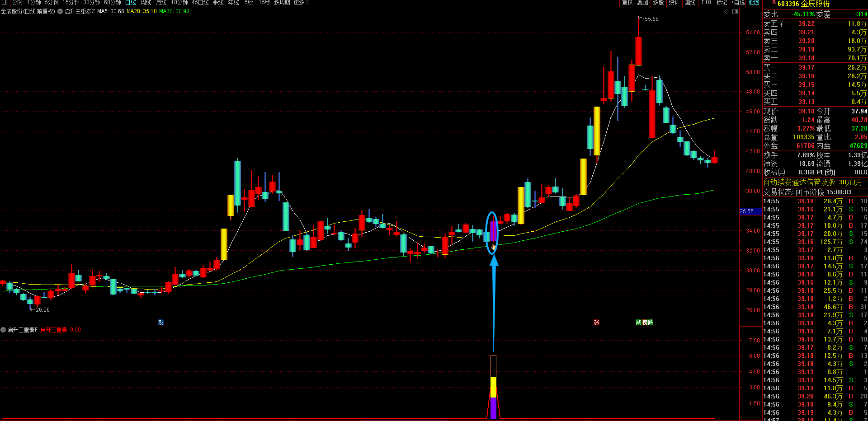868x421 pixels.
Task: Click the 涨 marker below chart
Action: tap(596, 322)
